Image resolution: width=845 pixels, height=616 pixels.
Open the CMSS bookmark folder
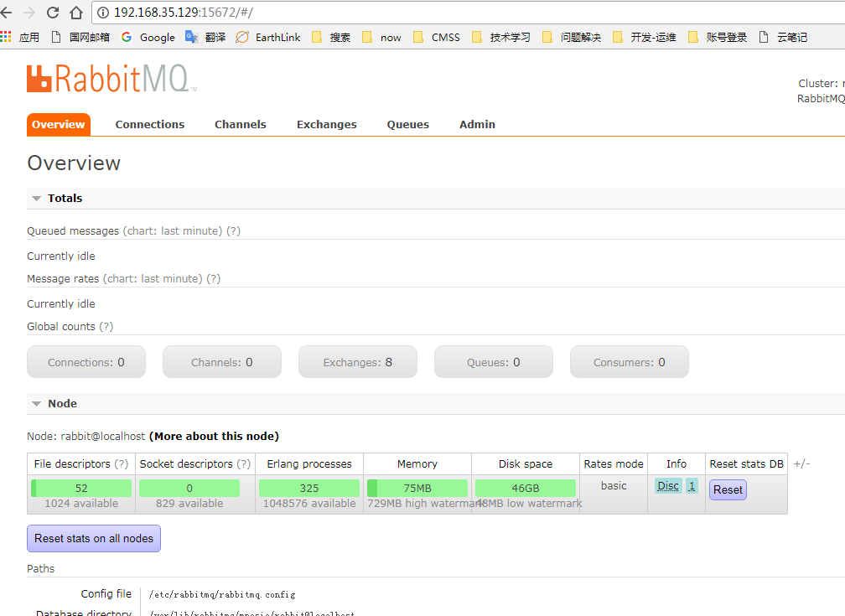(437, 37)
